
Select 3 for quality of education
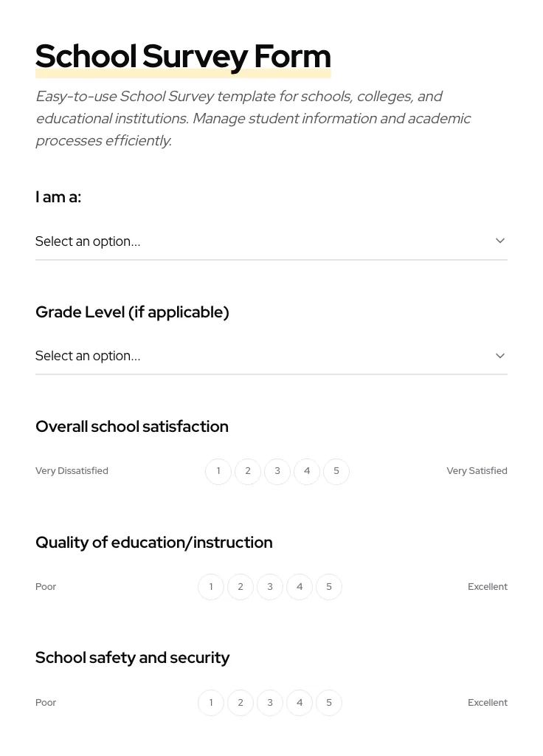click(x=270, y=586)
